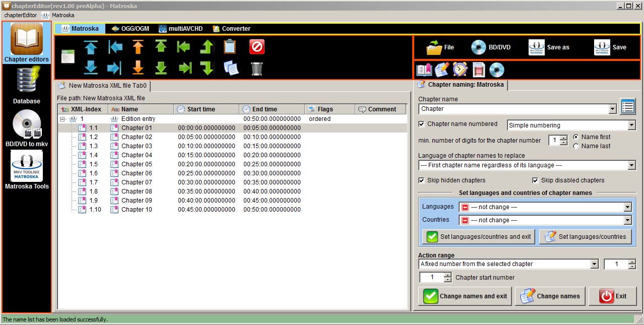Switch to the Converter tab
Viewport: 644px width, 325px height.
pyautogui.click(x=231, y=29)
